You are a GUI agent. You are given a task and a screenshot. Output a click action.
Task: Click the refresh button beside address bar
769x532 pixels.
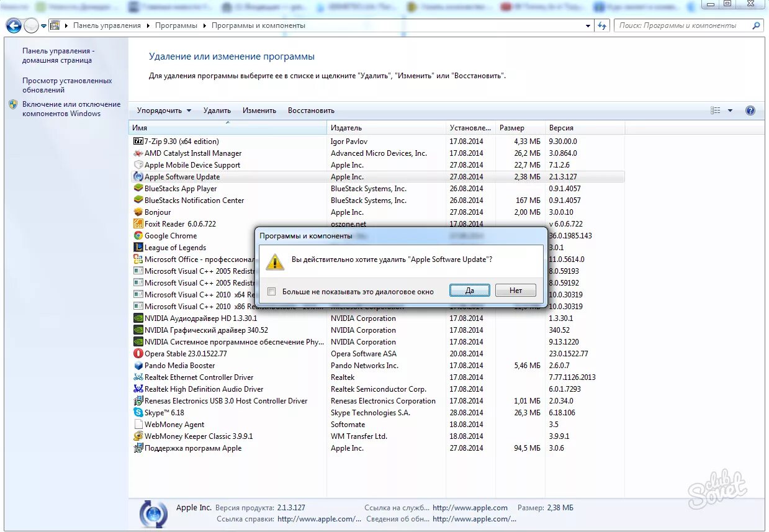point(601,26)
